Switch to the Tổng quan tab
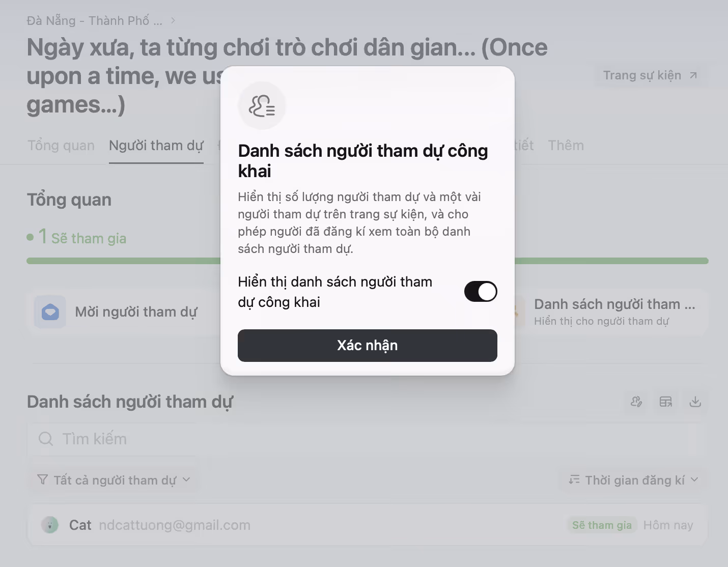Viewport: 728px width, 567px height. point(61,146)
